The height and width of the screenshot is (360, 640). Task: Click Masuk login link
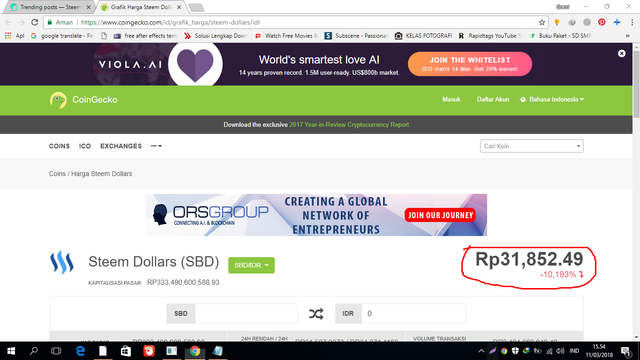click(x=451, y=100)
